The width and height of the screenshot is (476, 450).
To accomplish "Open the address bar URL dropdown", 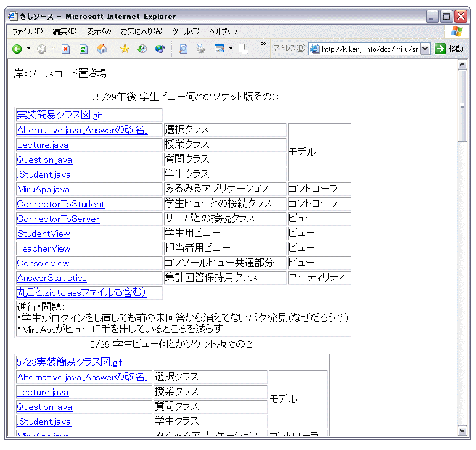I will point(425,49).
